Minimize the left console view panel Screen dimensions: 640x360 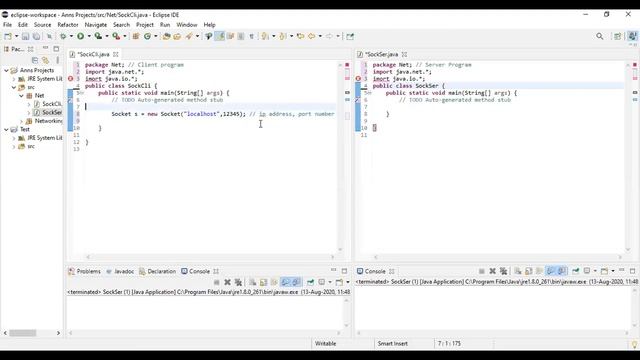tap(333, 271)
